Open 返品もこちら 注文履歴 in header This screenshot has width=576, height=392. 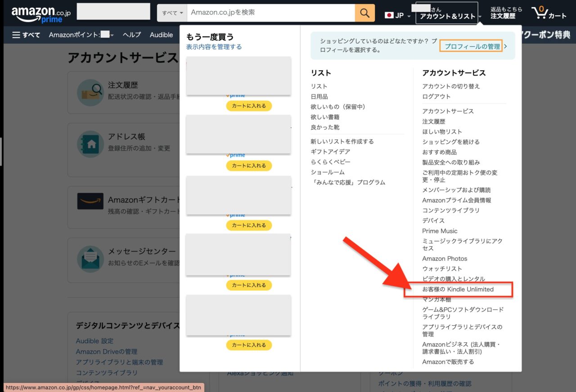[506, 13]
